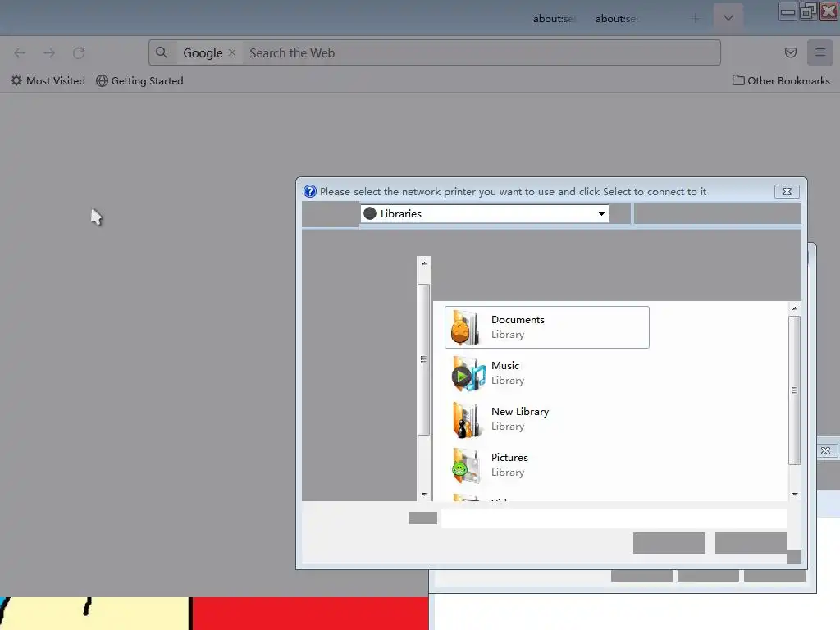The image size is (840, 630).
Task: Select the Pictures library icon
Action: click(x=466, y=466)
